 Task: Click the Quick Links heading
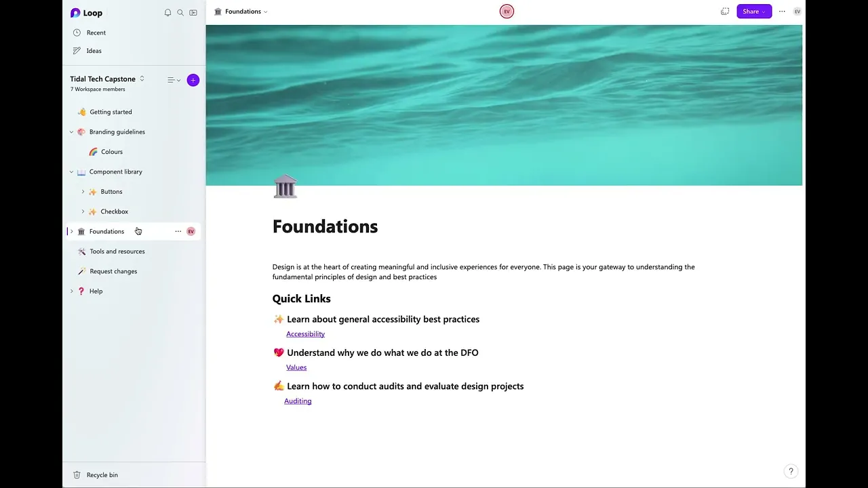(302, 299)
